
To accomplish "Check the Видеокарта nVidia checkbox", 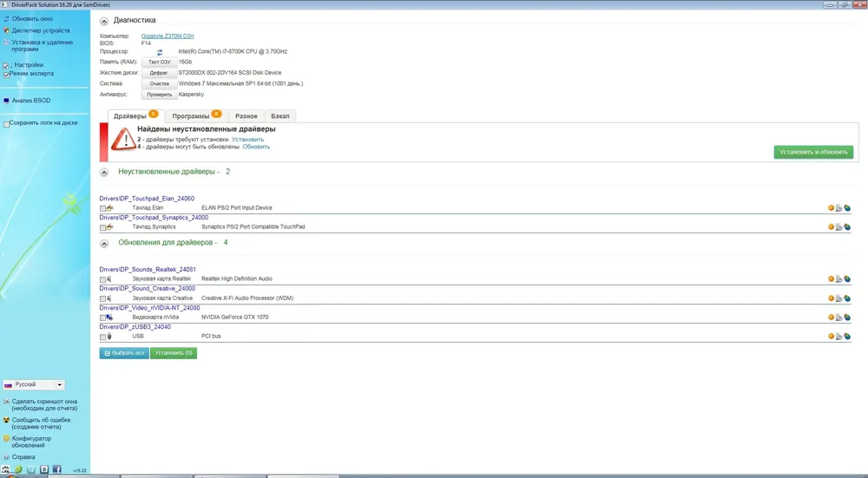I will (102, 318).
